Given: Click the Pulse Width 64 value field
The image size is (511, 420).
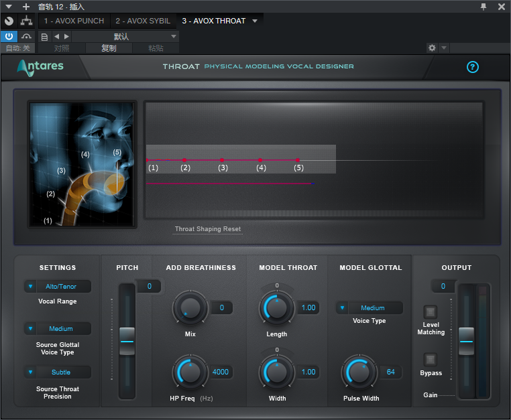Looking at the screenshot, I should click(391, 372).
